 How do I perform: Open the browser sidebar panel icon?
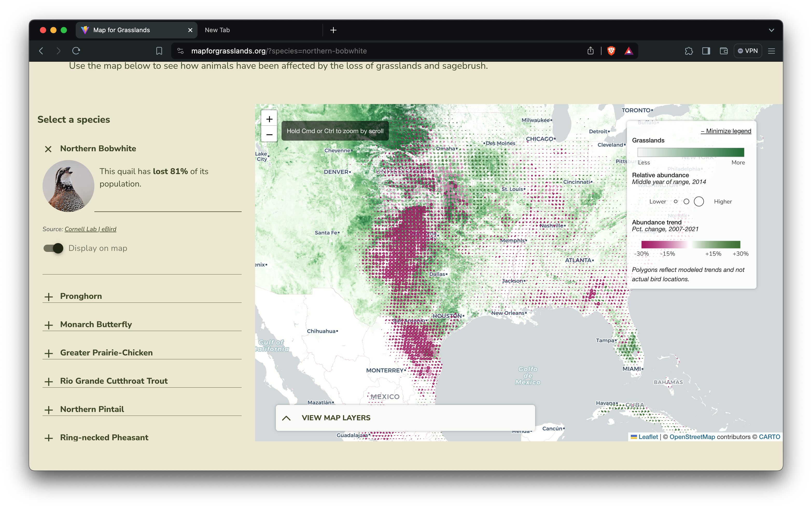706,51
